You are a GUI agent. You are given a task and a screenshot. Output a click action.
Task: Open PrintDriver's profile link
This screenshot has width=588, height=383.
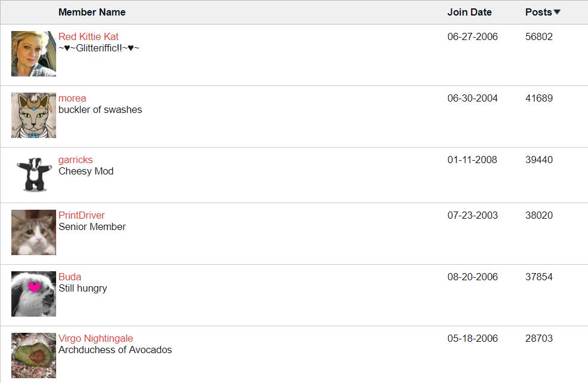81,215
